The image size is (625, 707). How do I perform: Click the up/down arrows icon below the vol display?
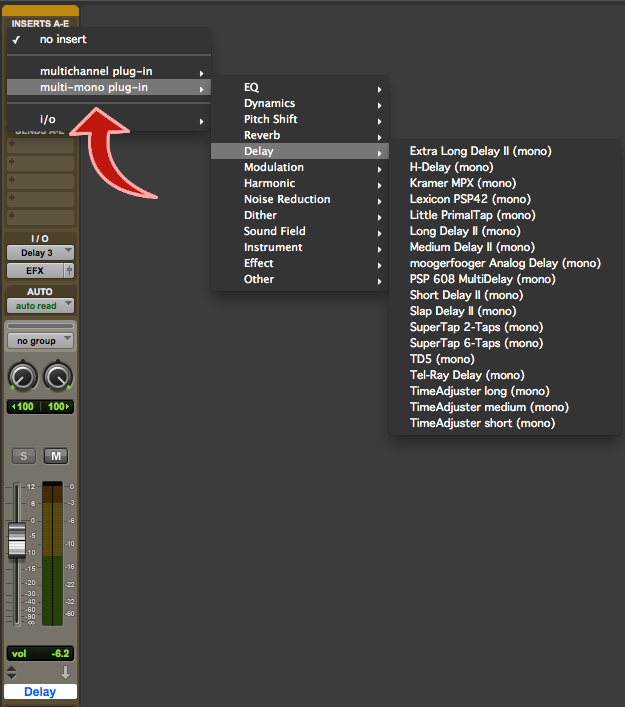pos(14,673)
